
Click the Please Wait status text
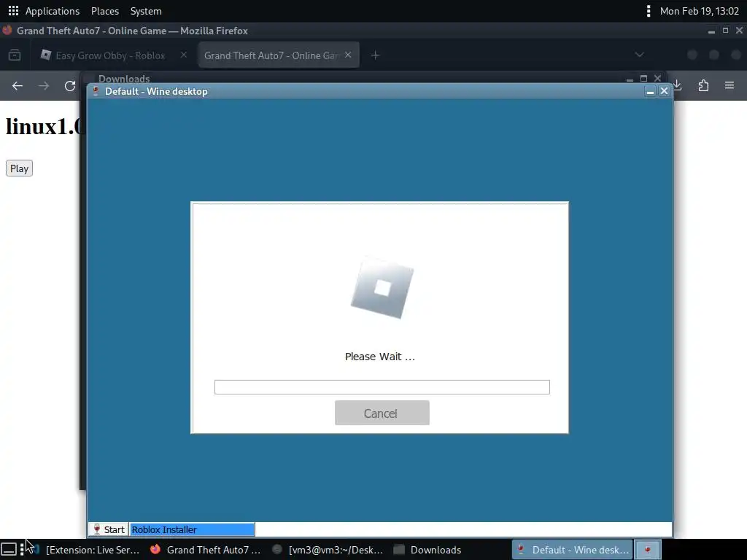point(380,357)
